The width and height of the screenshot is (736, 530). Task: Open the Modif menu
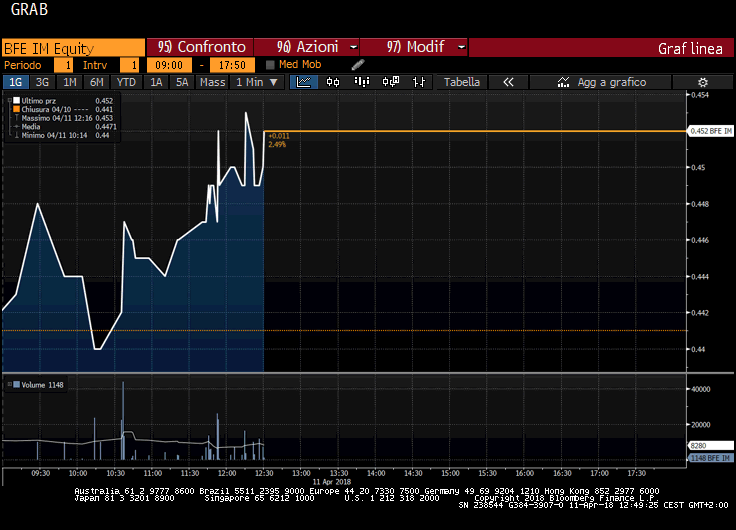coord(413,47)
